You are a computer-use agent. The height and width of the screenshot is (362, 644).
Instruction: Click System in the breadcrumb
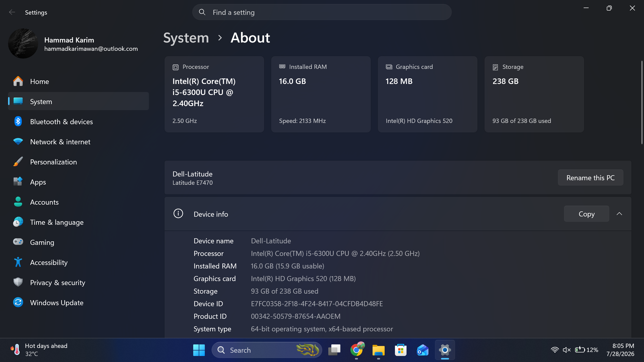pyautogui.click(x=186, y=38)
